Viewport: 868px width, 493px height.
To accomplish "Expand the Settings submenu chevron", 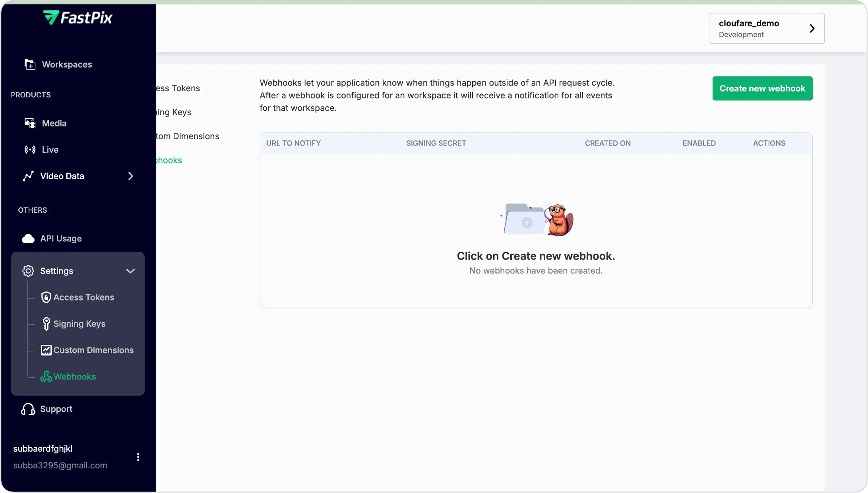I will (x=130, y=271).
